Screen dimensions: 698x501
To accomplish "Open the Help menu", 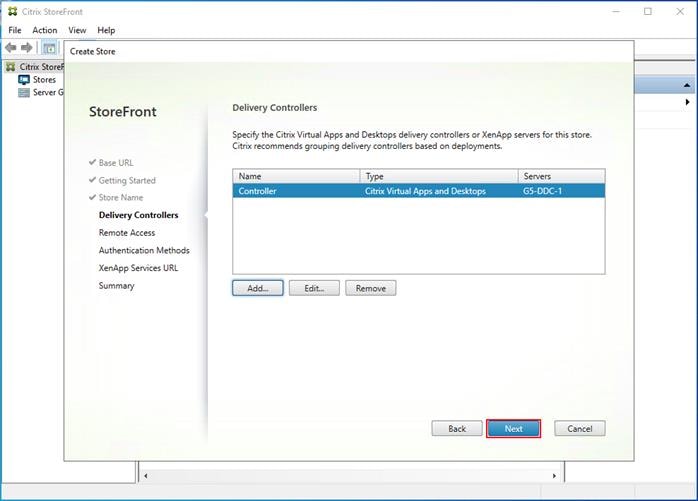I will pyautogui.click(x=106, y=30).
